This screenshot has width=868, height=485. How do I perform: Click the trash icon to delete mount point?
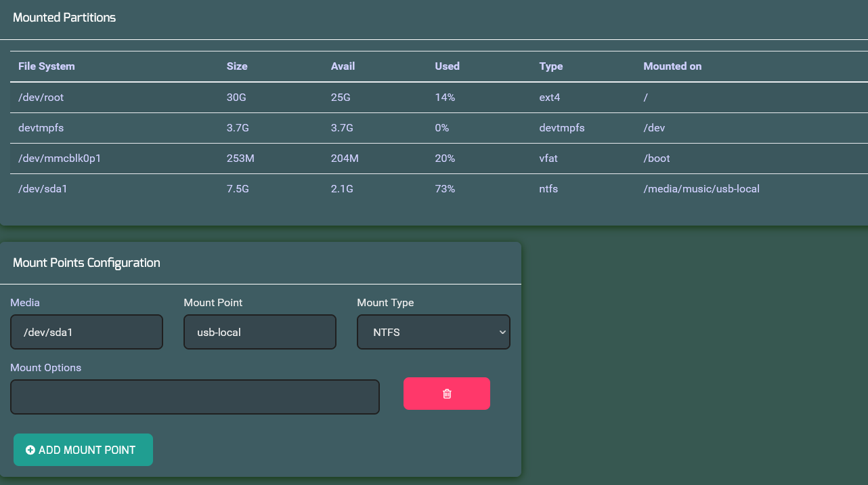pyautogui.click(x=446, y=394)
